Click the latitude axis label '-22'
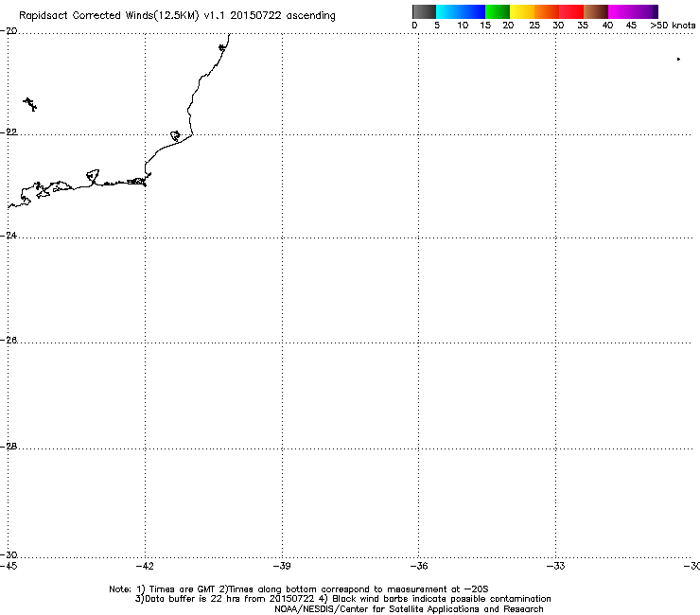Image resolution: width=700 pixels, height=615 pixels. 9,132
